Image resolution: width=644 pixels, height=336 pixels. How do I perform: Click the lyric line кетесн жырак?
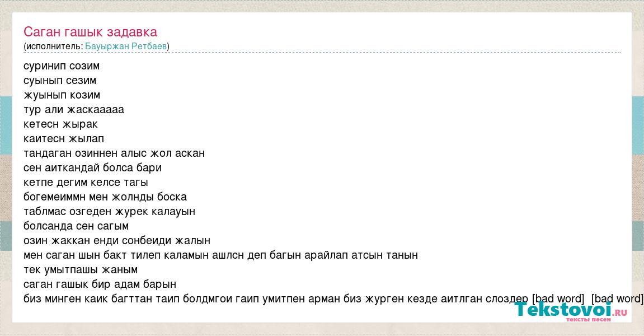pos(60,124)
